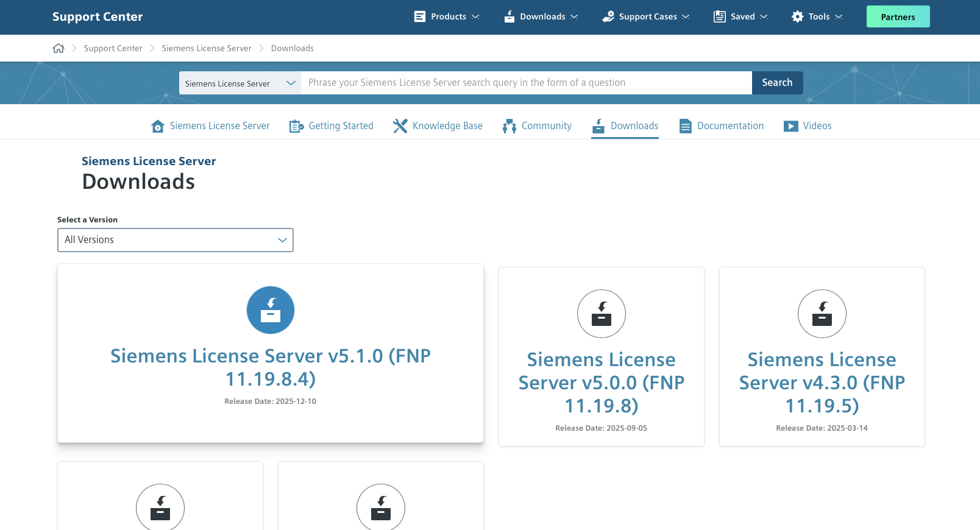Switch to the Community tab
Screen dimensions: 980x530
click(538, 126)
